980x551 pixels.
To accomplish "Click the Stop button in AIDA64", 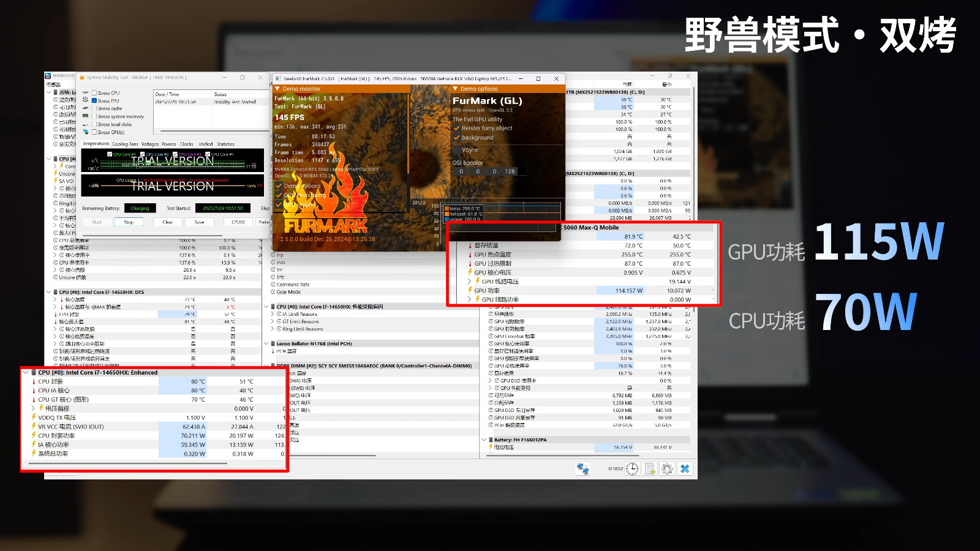I will (129, 222).
